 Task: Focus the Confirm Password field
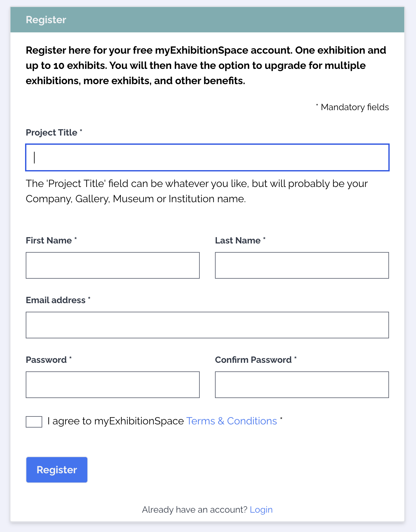coord(302,385)
